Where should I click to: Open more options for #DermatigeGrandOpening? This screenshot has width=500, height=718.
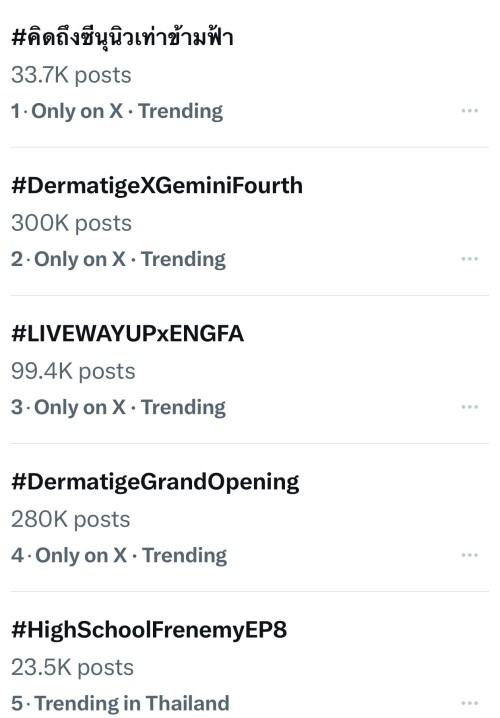[x=470, y=555]
